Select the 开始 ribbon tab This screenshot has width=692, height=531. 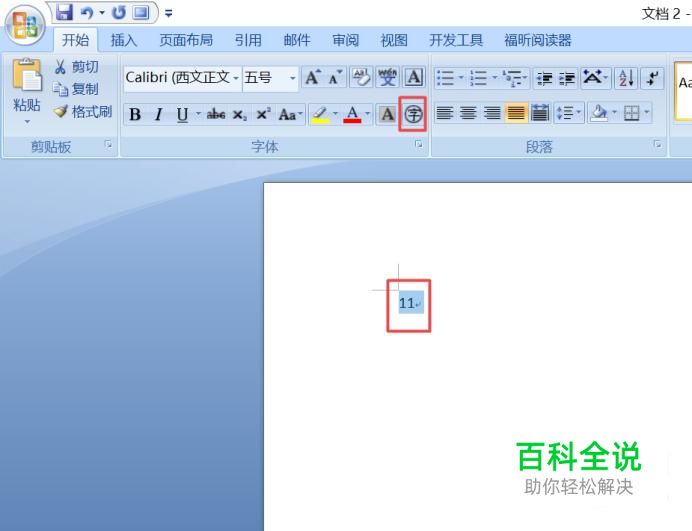pos(75,40)
